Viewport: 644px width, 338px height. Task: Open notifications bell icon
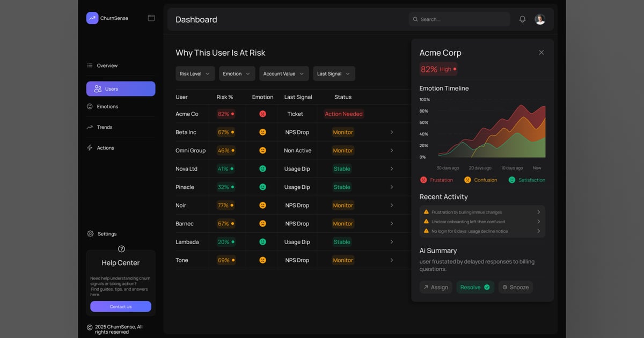[x=522, y=19]
